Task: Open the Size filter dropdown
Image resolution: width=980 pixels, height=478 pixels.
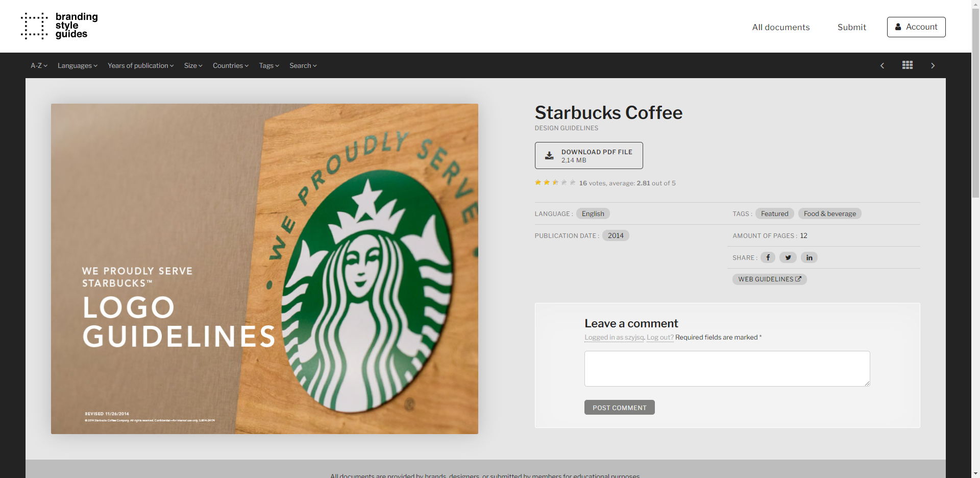Action: [x=193, y=65]
